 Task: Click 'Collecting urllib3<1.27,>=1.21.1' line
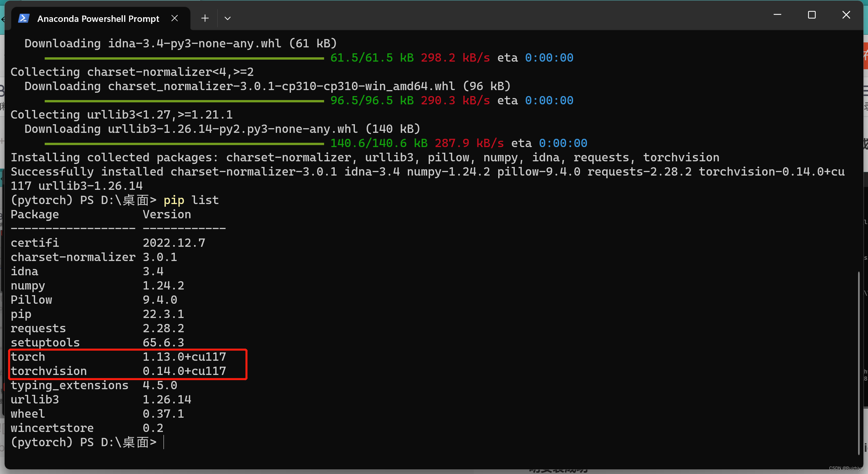tap(121, 115)
